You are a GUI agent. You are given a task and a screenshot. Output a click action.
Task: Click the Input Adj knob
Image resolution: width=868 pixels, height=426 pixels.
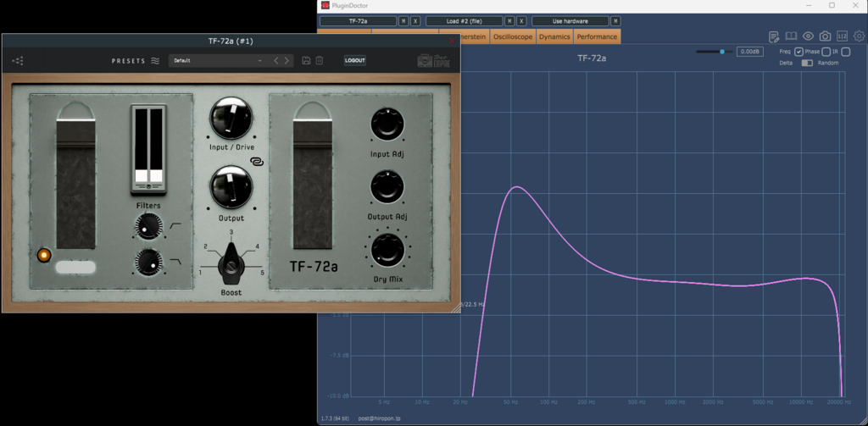pos(387,124)
